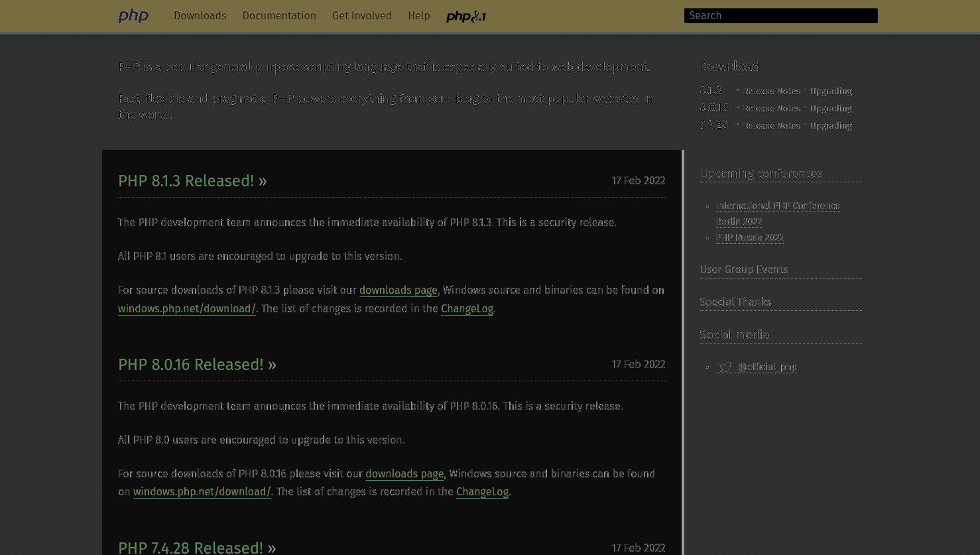This screenshot has height=555, width=980.
Task: Click downloads page link in the 8.1.3 article
Action: (x=398, y=290)
